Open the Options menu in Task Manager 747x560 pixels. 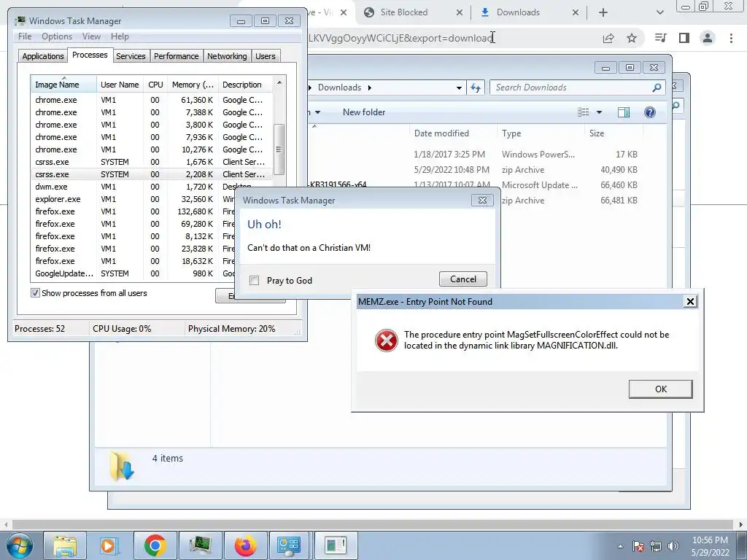click(57, 36)
